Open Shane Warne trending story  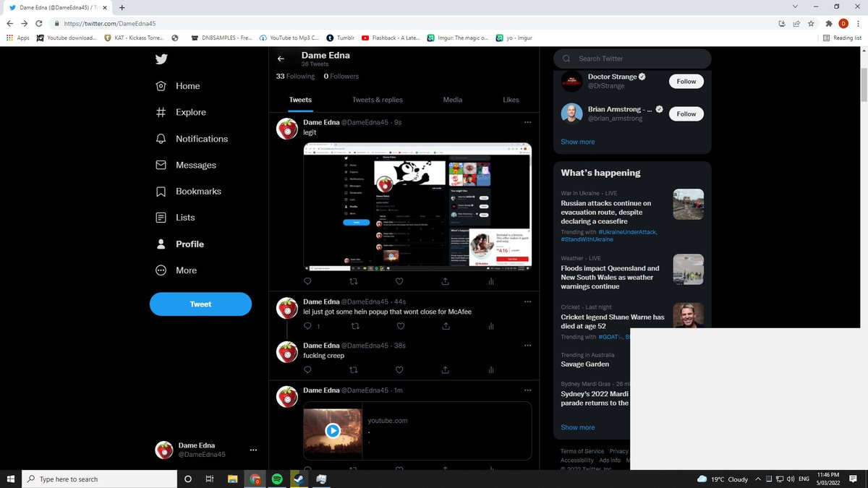(x=613, y=322)
